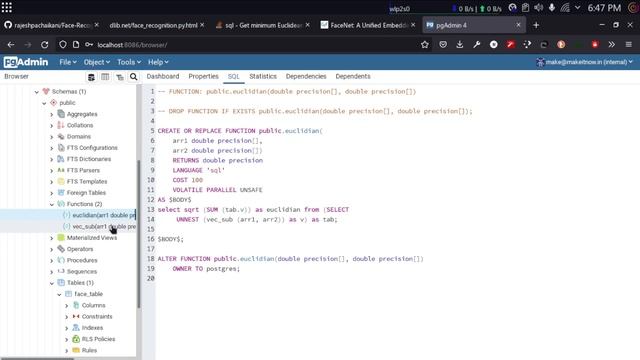This screenshot has width=640, height=360.
Task: Click line 13 select sqrt code
Action: pos(253,210)
